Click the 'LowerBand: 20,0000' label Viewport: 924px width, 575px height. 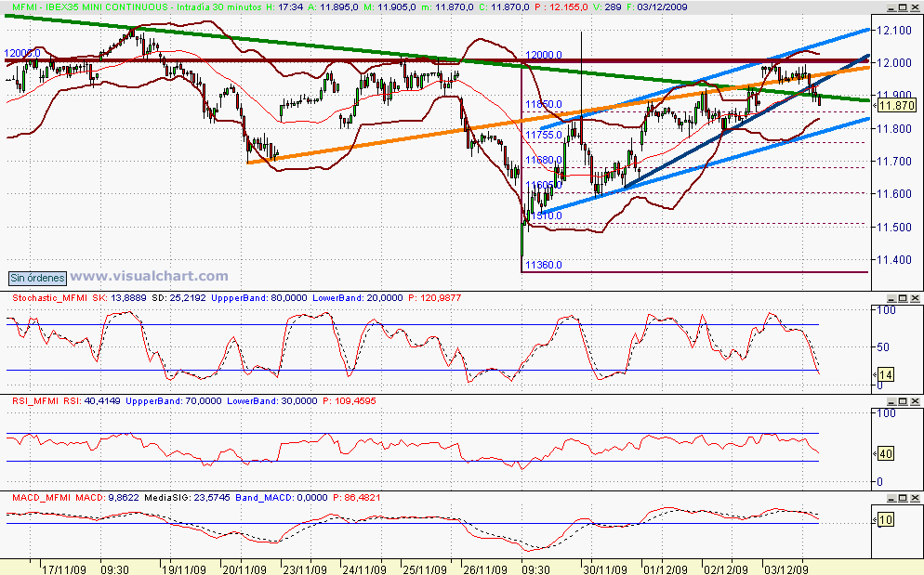[358, 298]
